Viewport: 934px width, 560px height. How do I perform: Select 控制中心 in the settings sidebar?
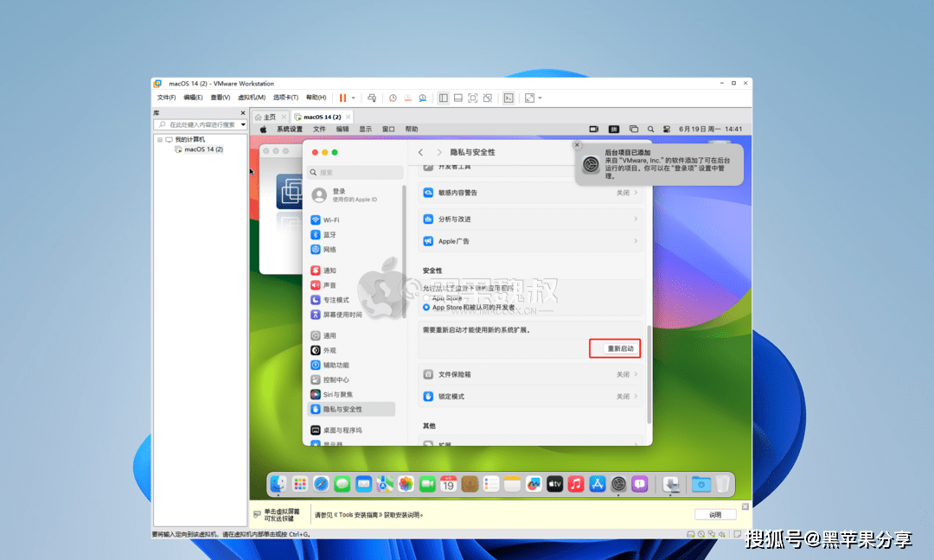[351, 379]
